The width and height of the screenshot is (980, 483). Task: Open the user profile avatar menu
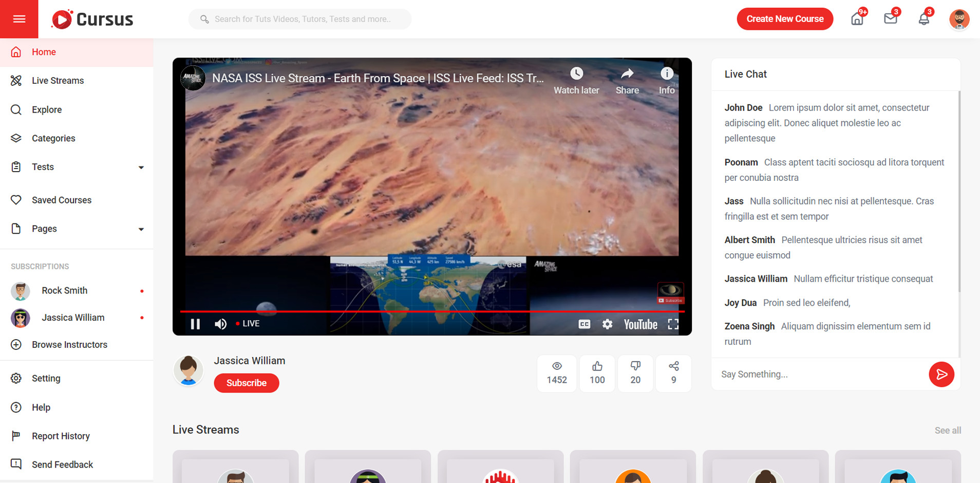[x=958, y=19]
